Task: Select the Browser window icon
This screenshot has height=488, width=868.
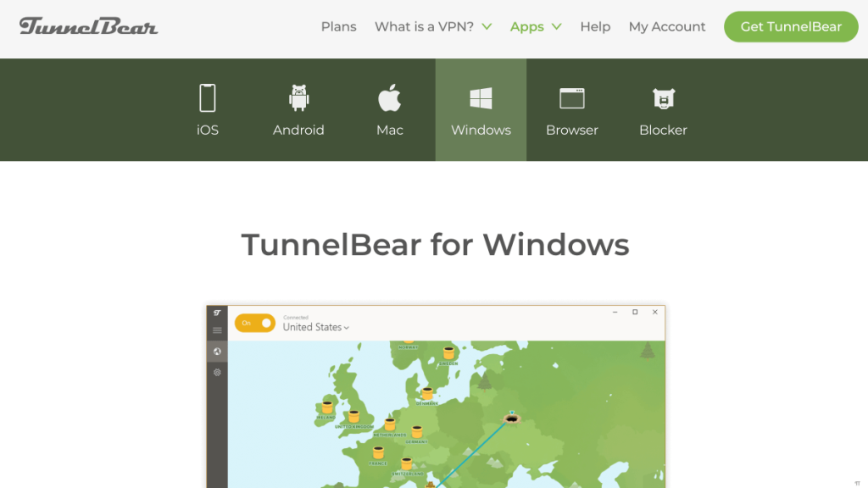Action: coord(572,98)
